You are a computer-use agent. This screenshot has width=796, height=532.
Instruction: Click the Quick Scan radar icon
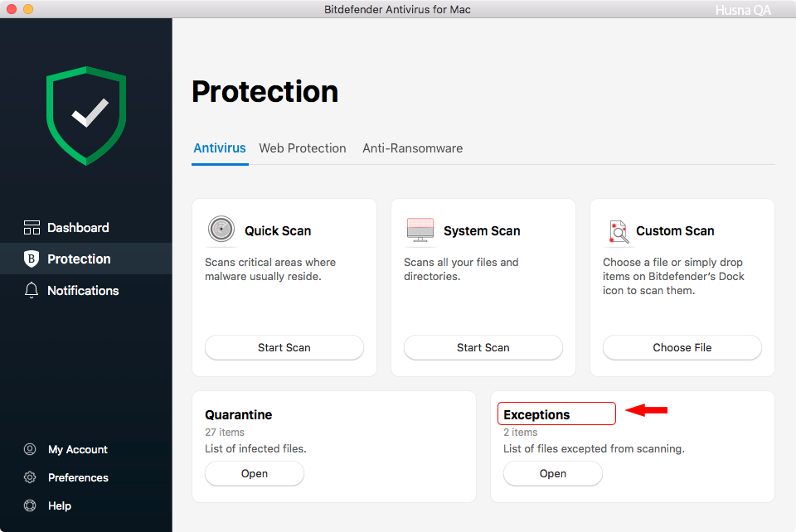pyautogui.click(x=221, y=229)
